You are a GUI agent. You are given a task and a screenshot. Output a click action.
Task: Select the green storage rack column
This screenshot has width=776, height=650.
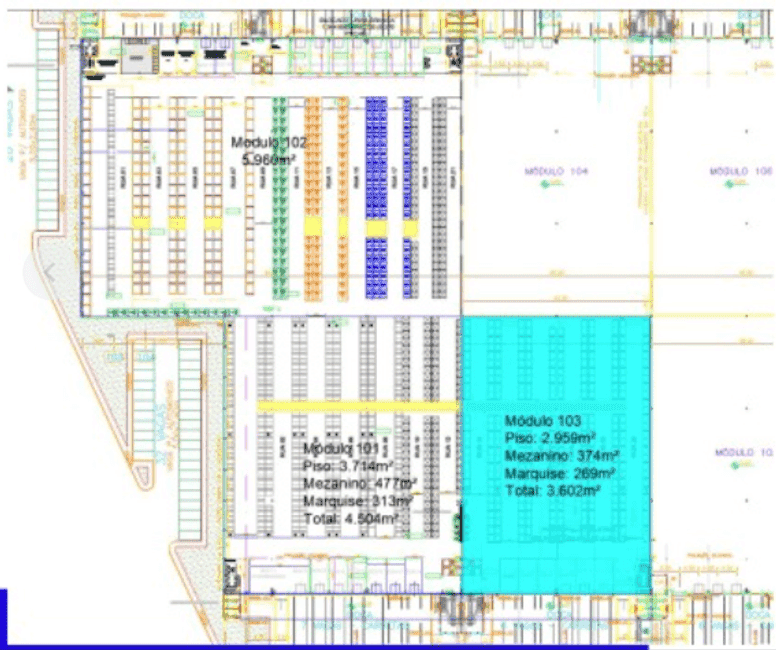[x=281, y=200]
